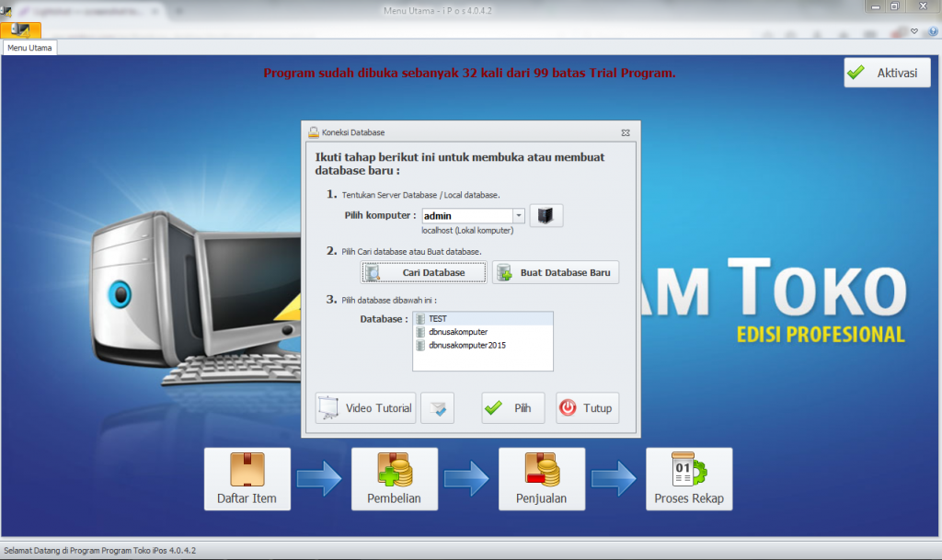Select the TEST database row

click(x=483, y=319)
